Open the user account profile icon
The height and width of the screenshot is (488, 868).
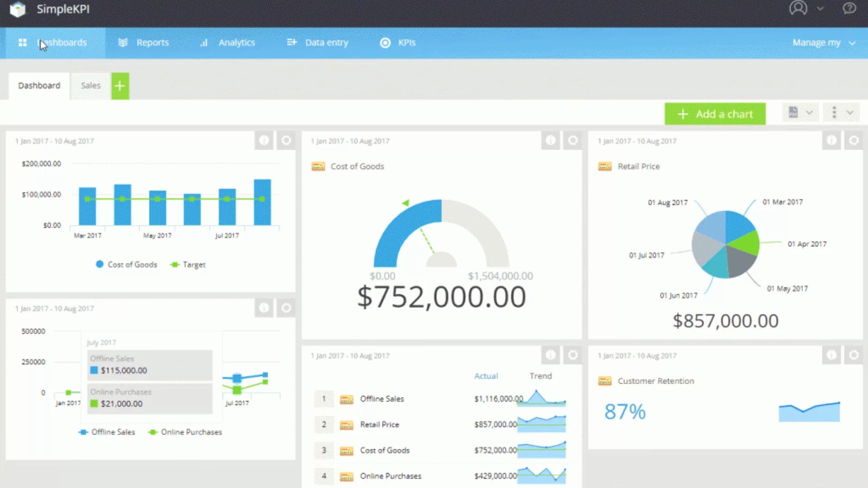(798, 8)
